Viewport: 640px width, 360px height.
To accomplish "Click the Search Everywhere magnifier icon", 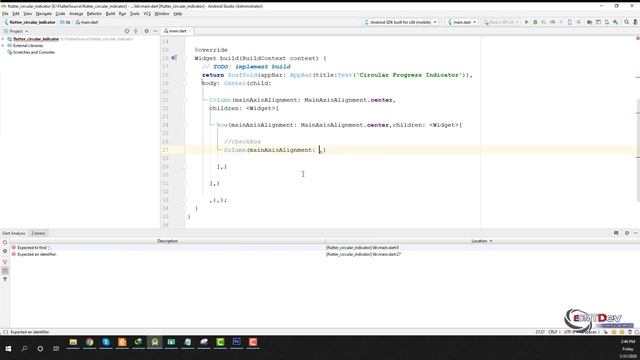I will tap(627, 22).
